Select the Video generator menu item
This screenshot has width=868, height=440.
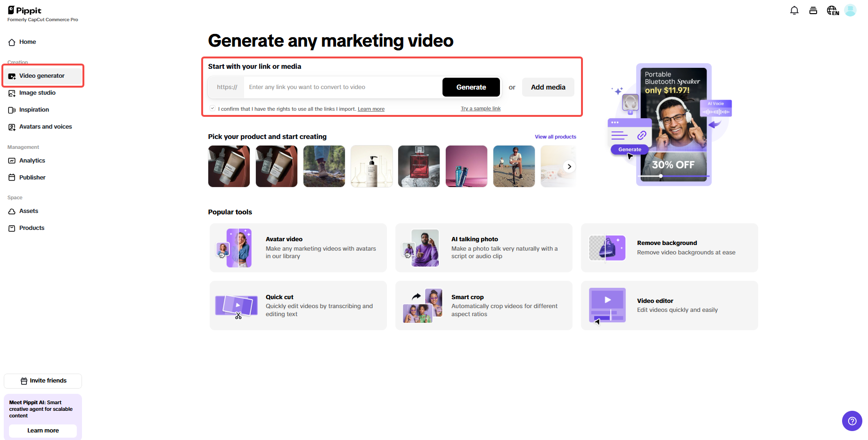tap(42, 75)
